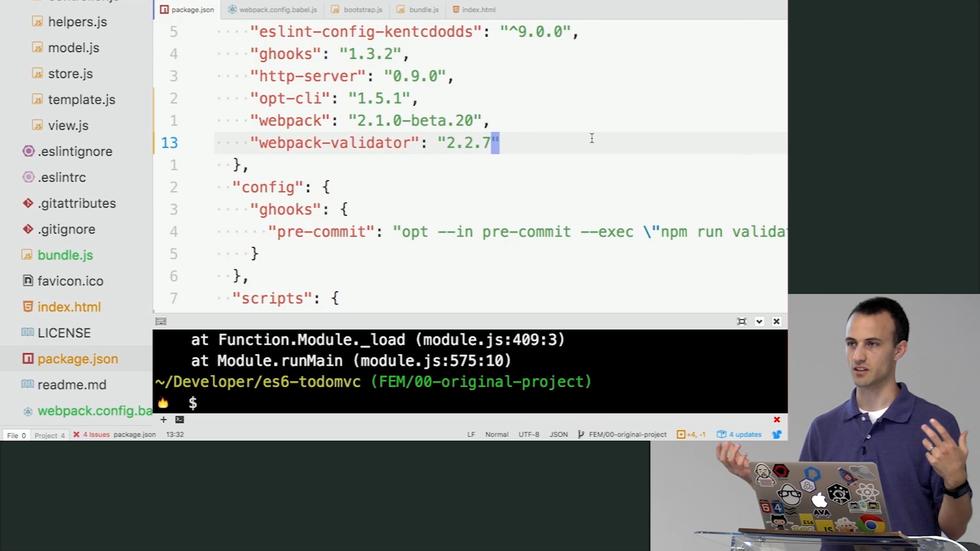Toggle linter scope to Project
This screenshot has height=551, width=980.
(x=49, y=435)
